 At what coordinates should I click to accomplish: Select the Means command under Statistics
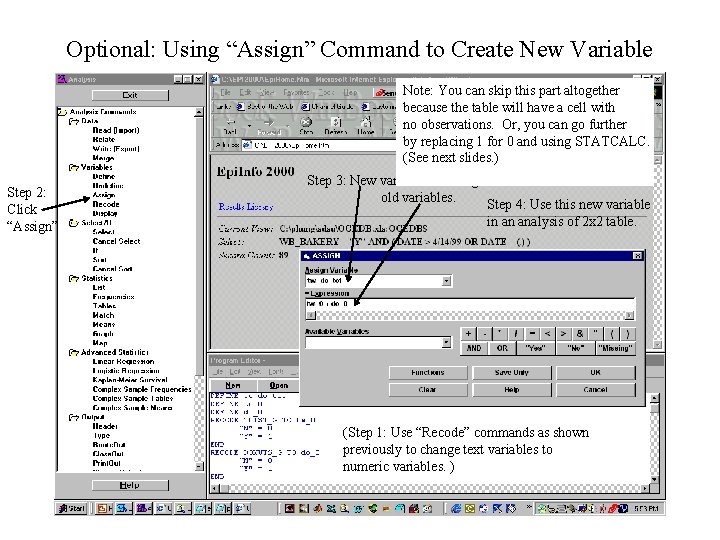tap(104, 325)
